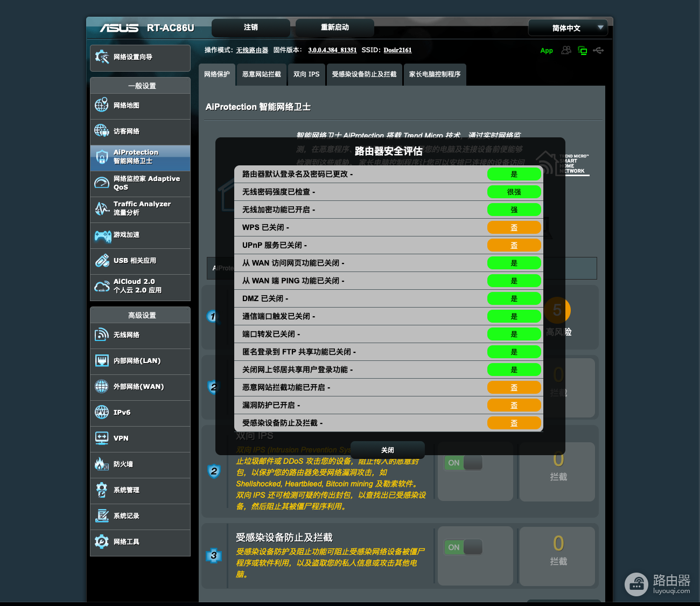Click 否 status for 受感染设备防止及拦截 row
Image resolution: width=700 pixels, height=606 pixels.
coord(514,423)
